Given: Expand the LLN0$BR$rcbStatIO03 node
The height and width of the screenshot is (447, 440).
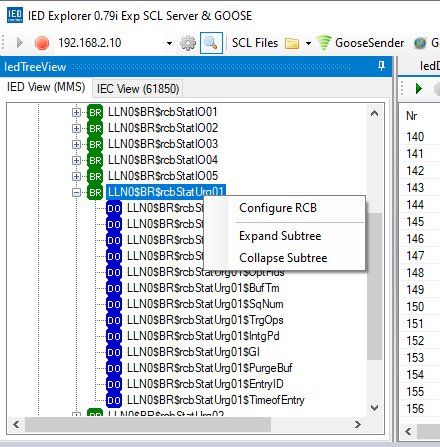Looking at the screenshot, I should coord(76,144).
